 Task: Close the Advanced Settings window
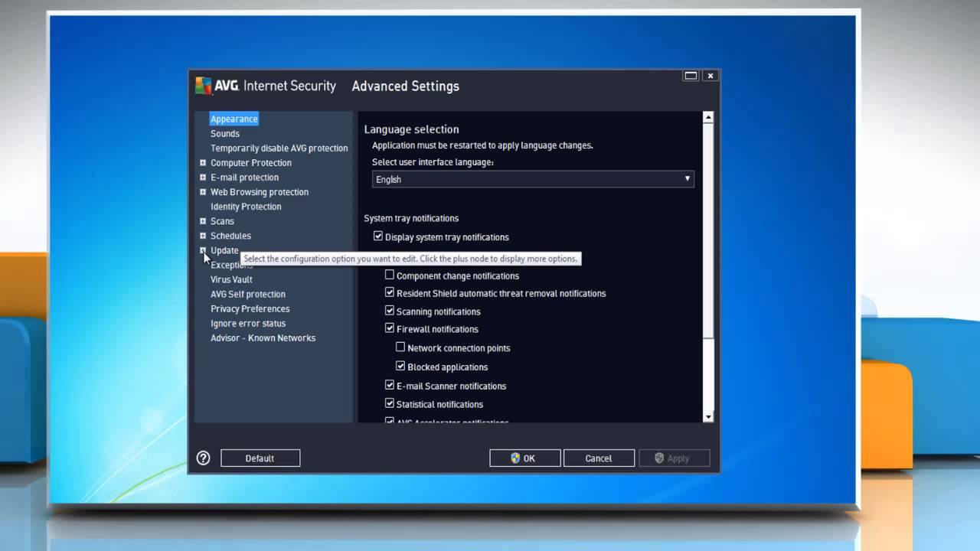click(x=710, y=76)
